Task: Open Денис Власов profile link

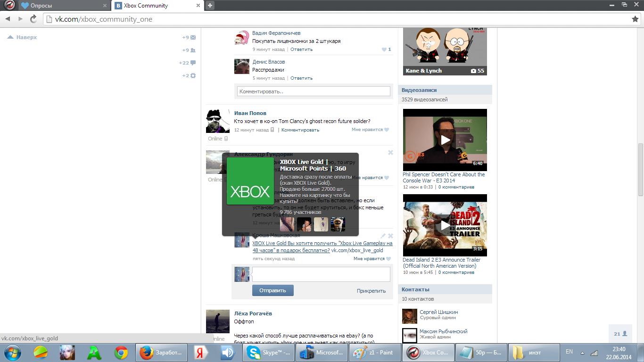Action: [269, 62]
